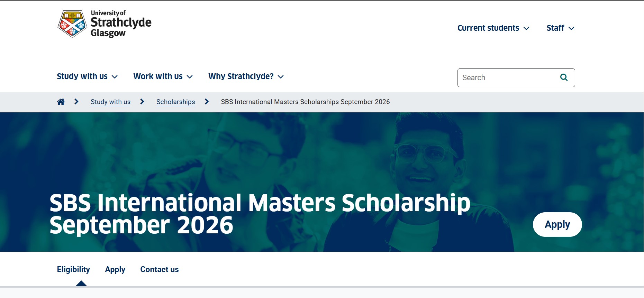Click the chevron before the SBS breadcrumb text

[207, 102]
